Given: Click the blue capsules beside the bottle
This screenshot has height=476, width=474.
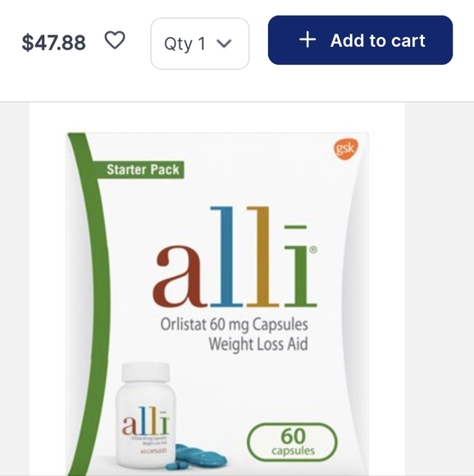Looking at the screenshot, I should [x=197, y=456].
